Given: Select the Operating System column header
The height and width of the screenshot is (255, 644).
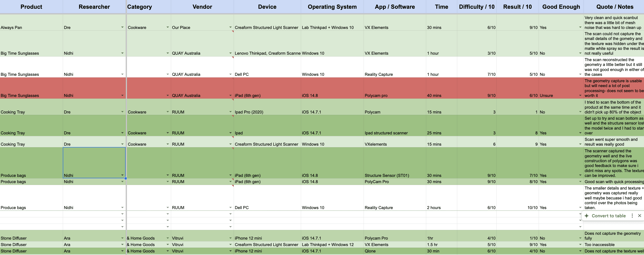Looking at the screenshot, I should click(x=332, y=7).
